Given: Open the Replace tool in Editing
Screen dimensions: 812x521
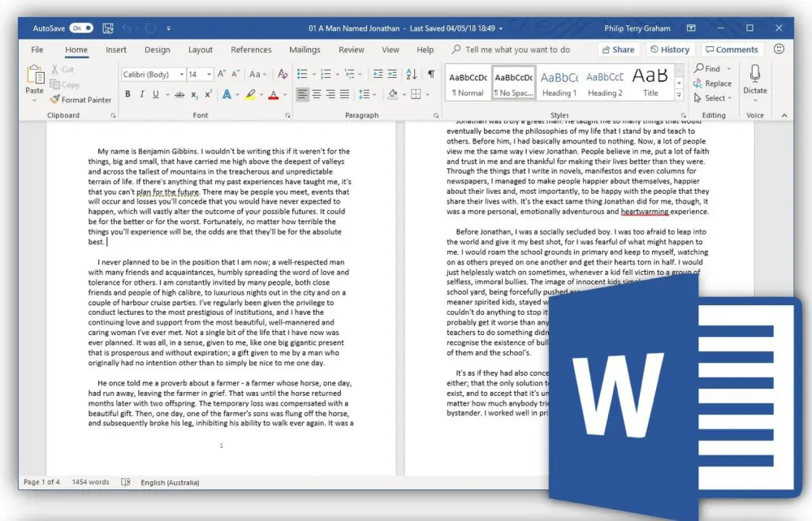Looking at the screenshot, I should pyautogui.click(x=713, y=84).
